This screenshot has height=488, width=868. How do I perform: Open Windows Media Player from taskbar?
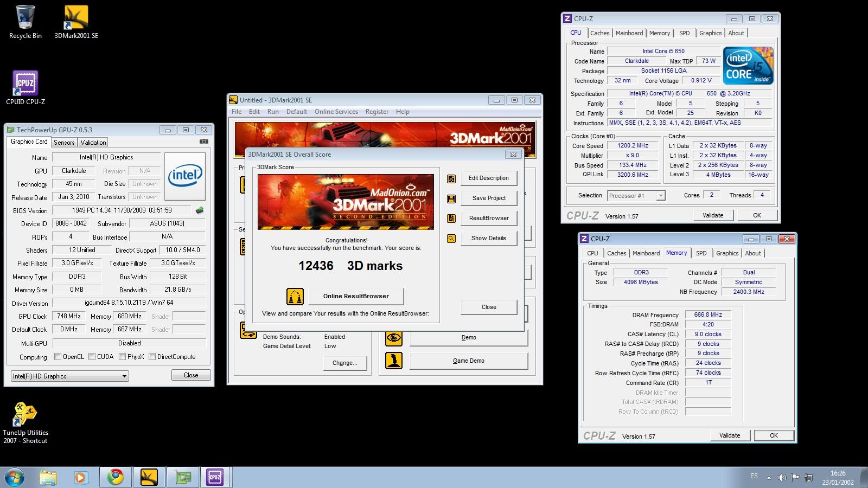(x=81, y=477)
